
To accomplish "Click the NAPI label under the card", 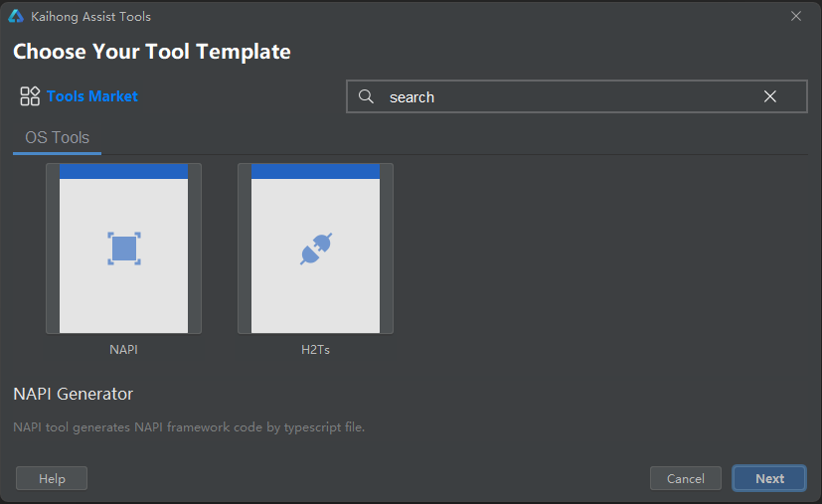I will point(123,350).
